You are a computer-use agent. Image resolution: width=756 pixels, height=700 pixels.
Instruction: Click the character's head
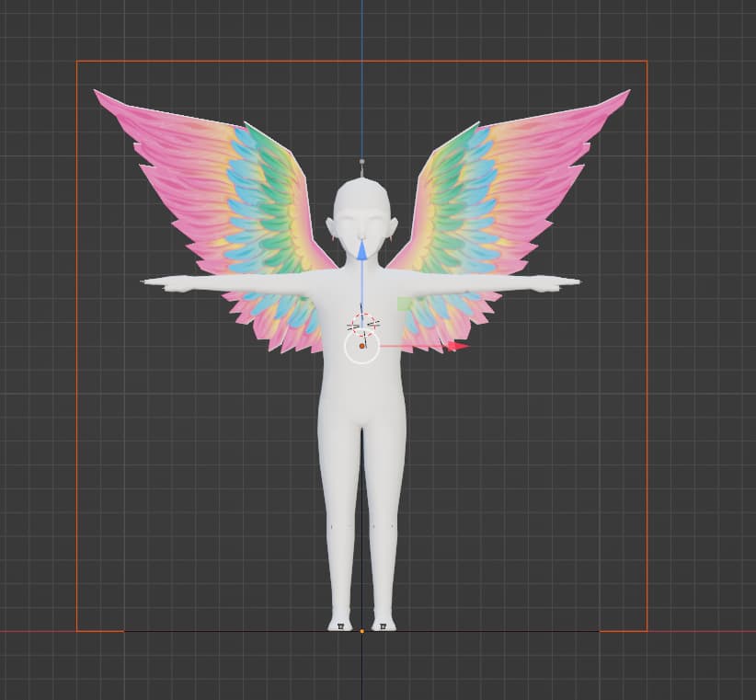pos(361,218)
